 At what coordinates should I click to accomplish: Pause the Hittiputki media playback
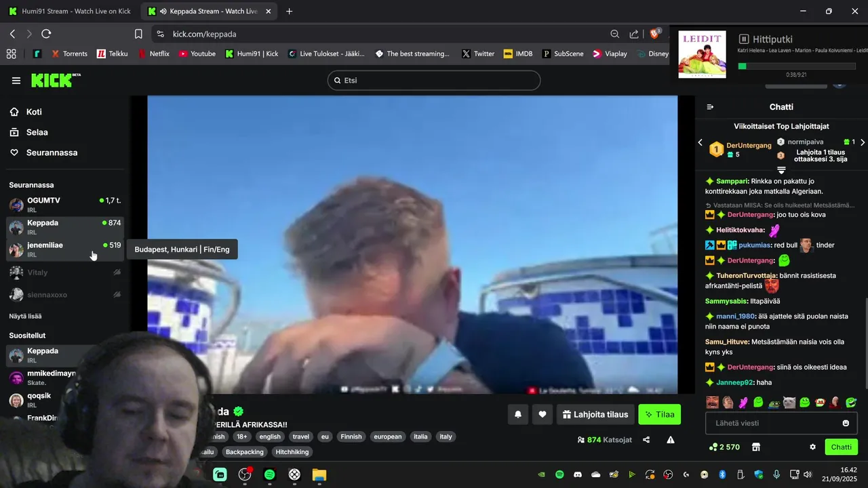click(743, 39)
